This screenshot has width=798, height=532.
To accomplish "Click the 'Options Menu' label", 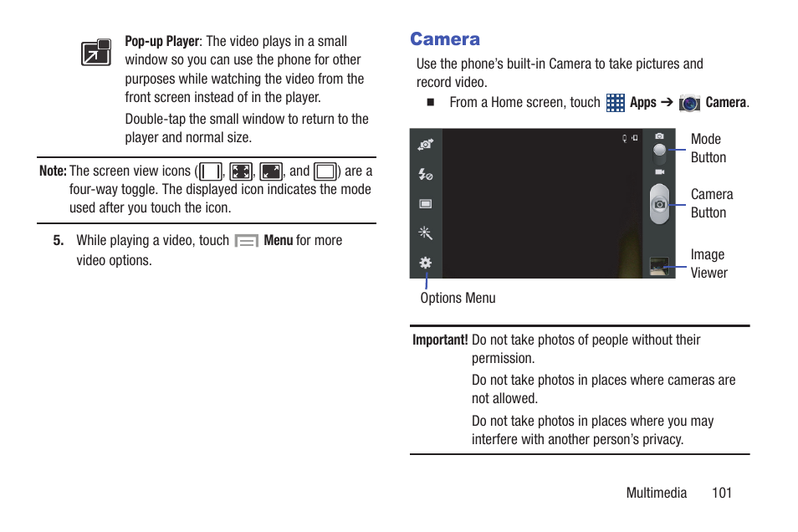I will tap(458, 299).
